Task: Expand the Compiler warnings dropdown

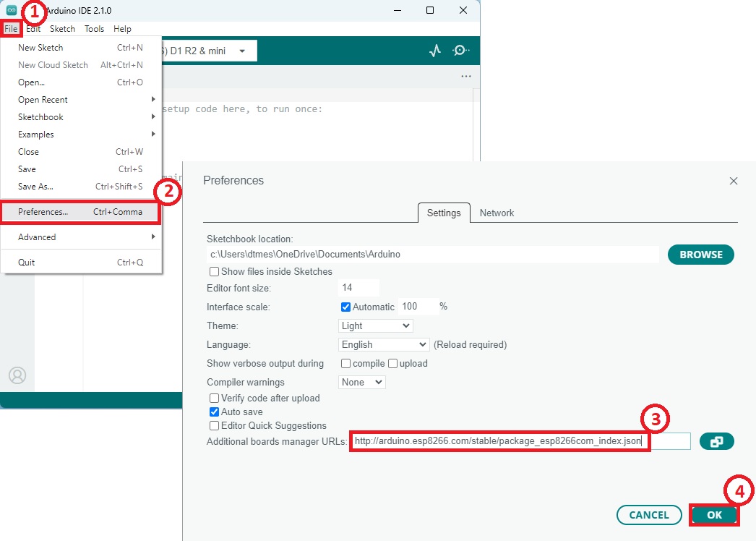Action: (x=361, y=382)
